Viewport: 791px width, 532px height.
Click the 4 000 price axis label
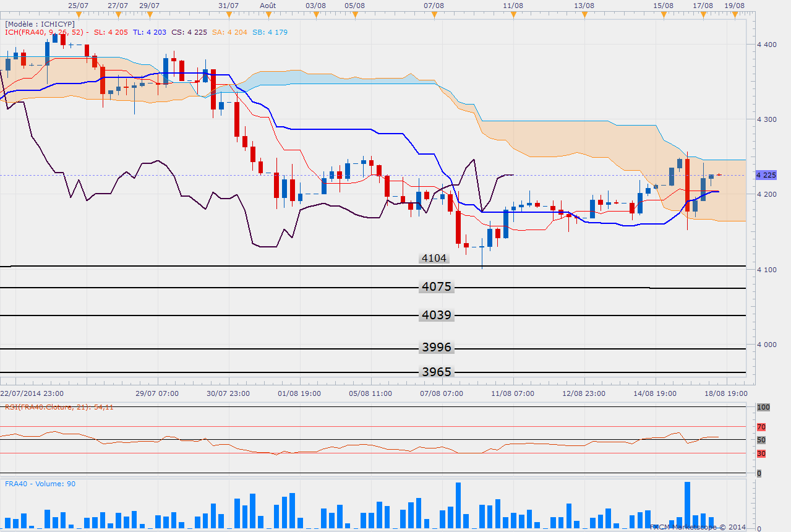(x=766, y=345)
